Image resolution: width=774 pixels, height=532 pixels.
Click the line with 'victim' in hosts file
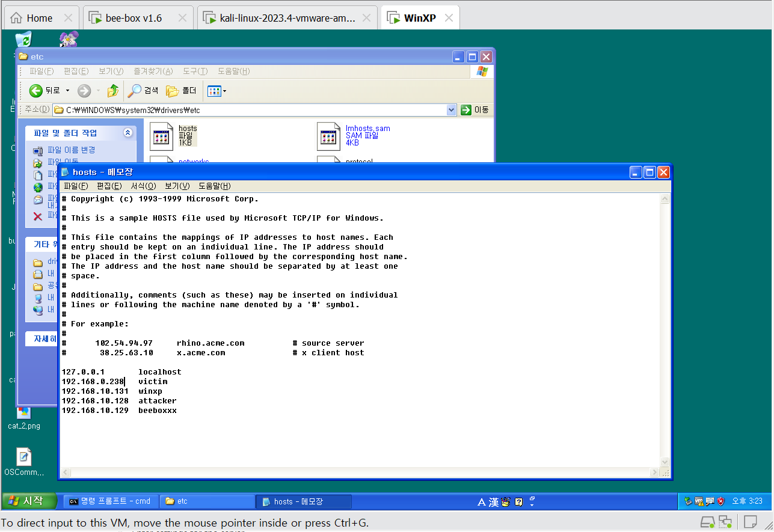click(114, 382)
